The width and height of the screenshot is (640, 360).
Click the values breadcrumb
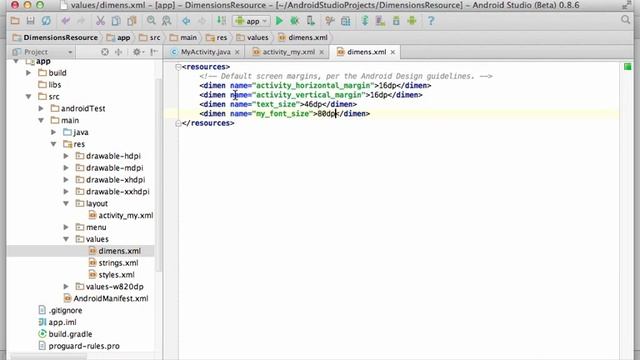click(x=253, y=38)
